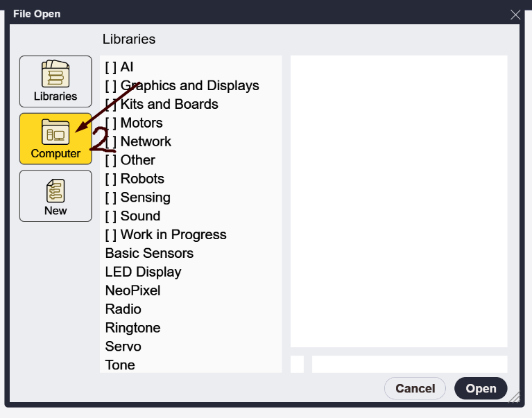Select the Computer folder icon

point(55,132)
